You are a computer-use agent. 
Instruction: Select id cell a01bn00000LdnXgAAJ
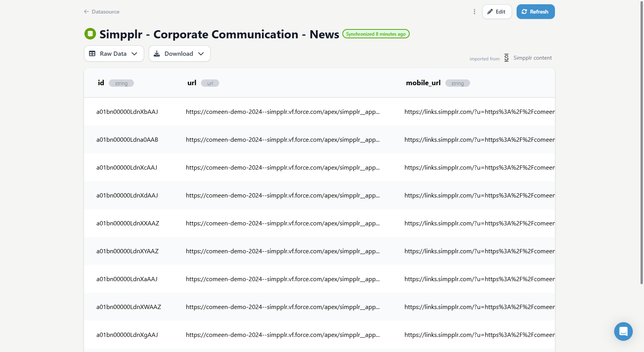pyautogui.click(x=127, y=335)
